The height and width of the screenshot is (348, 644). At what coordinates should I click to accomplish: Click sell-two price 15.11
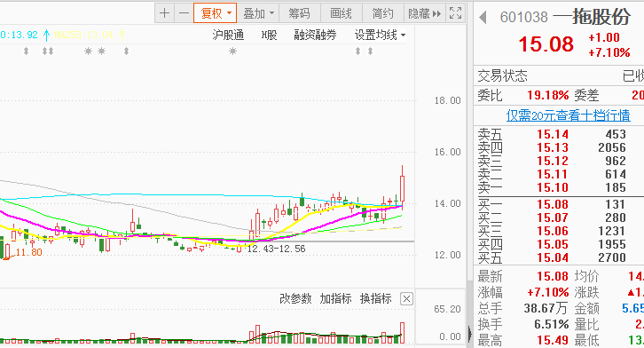(x=553, y=174)
